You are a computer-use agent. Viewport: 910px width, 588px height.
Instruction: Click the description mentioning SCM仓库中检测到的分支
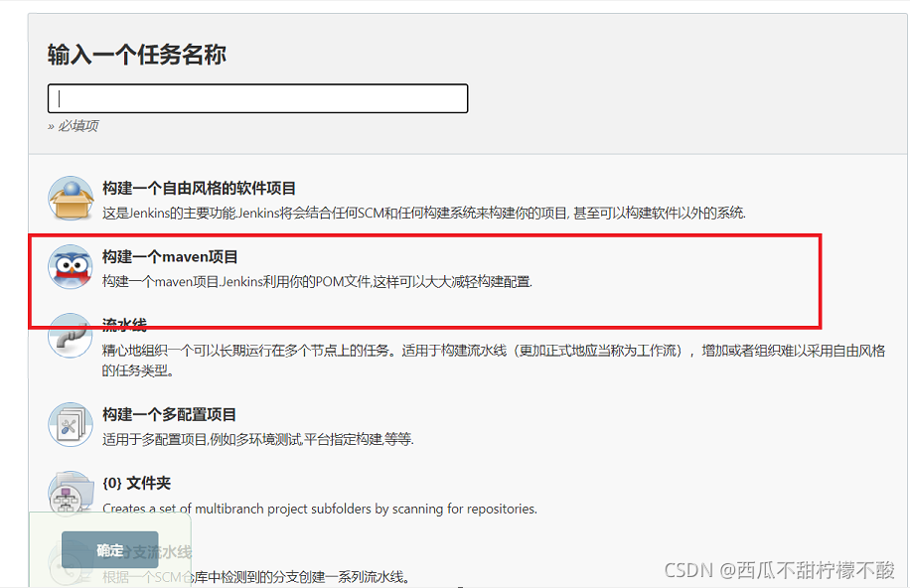point(256,577)
